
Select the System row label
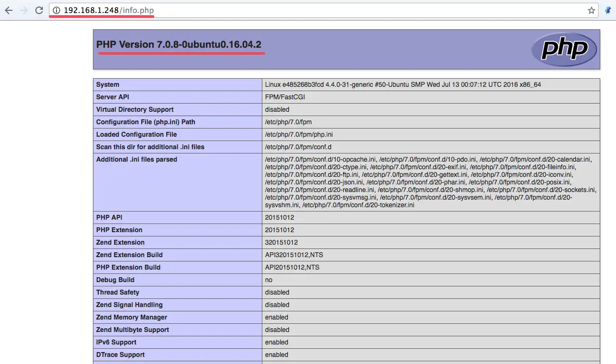[x=108, y=84]
